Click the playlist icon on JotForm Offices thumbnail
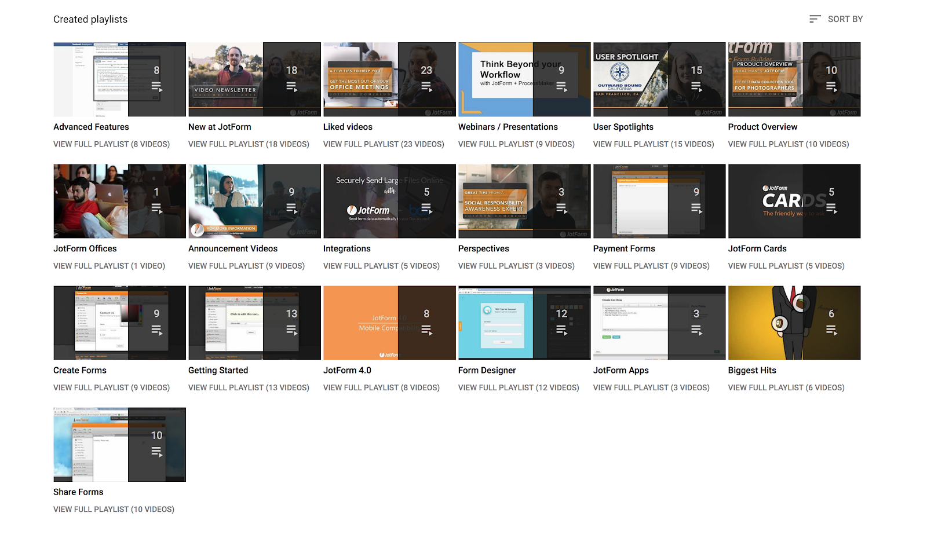 [x=156, y=208]
